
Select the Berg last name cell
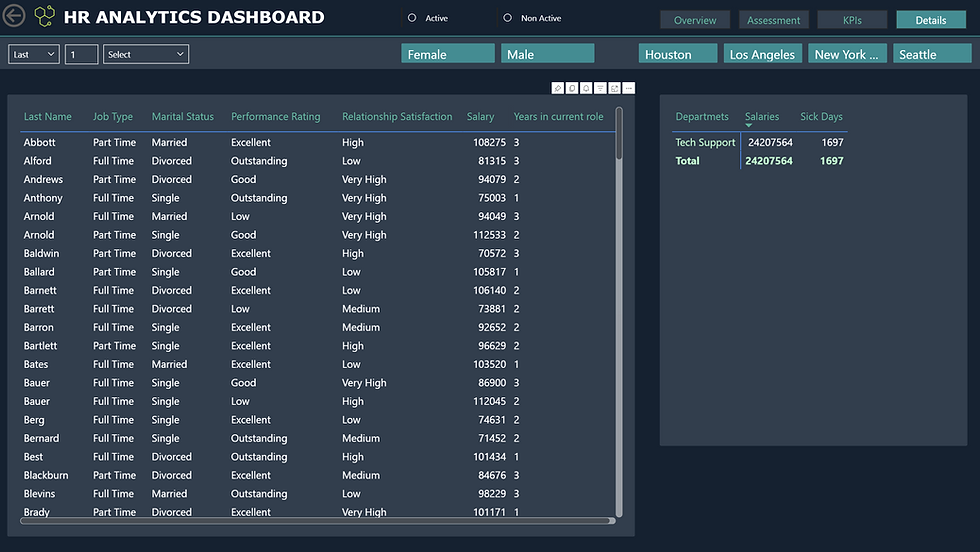point(34,420)
